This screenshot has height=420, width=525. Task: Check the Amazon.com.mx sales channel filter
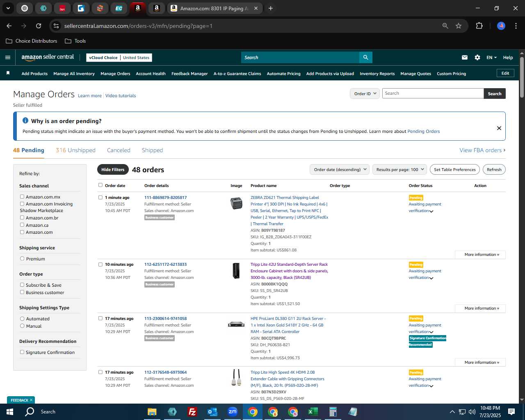22,196
